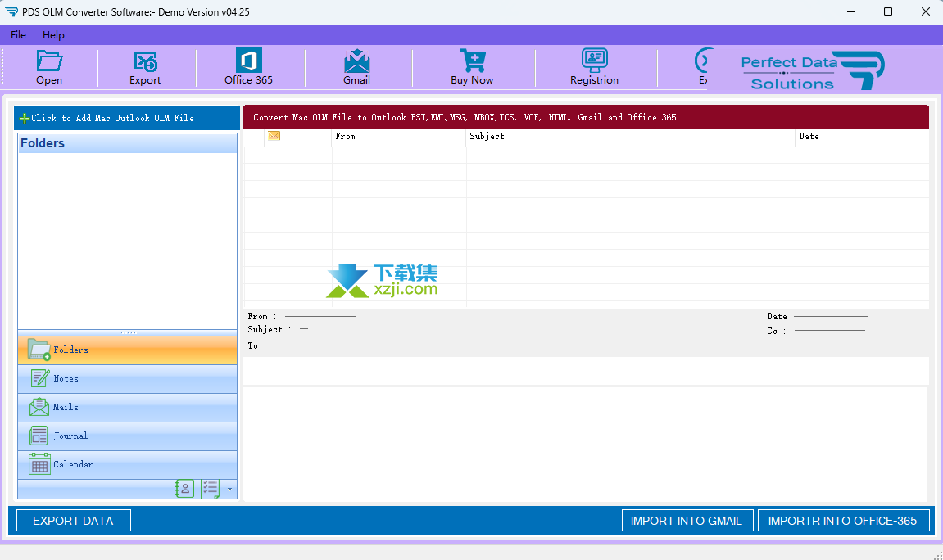Maximize the application window
This screenshot has width=943, height=560.
tap(887, 12)
